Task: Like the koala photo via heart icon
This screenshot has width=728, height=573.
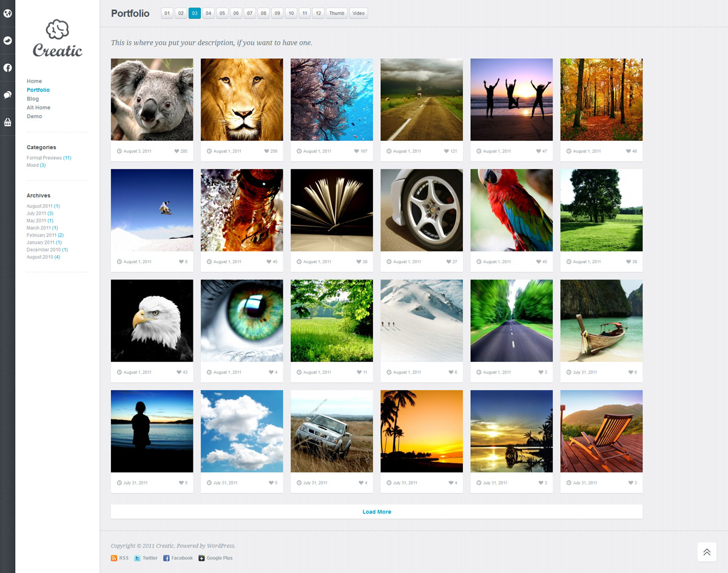Action: click(x=177, y=151)
